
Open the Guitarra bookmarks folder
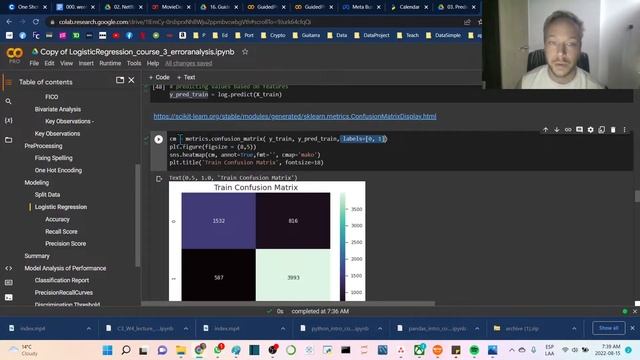pos(306,36)
